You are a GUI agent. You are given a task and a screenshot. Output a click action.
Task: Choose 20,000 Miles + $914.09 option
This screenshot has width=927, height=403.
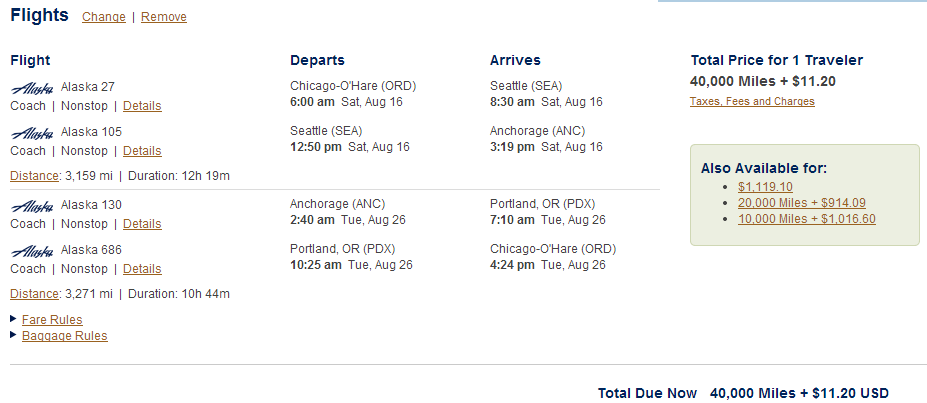(x=801, y=203)
